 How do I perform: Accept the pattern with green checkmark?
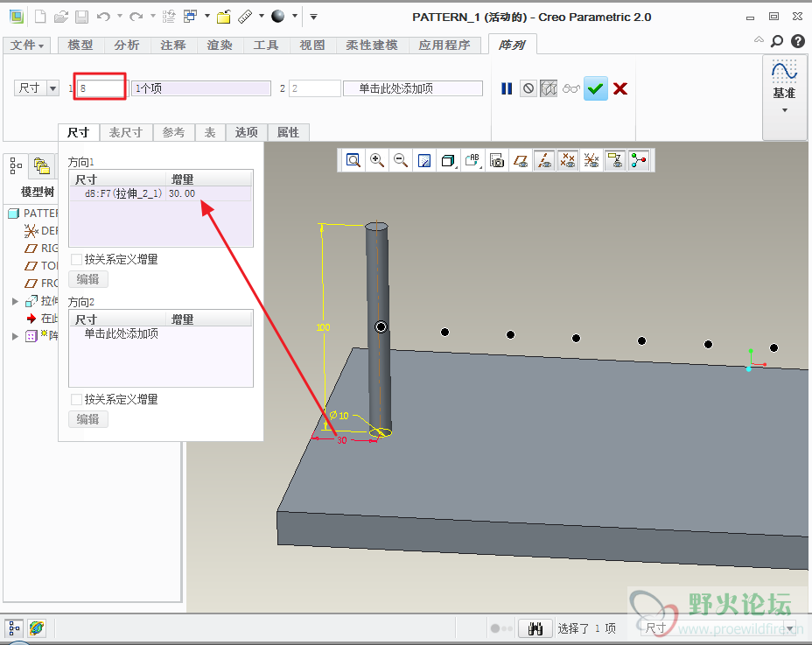tap(596, 88)
